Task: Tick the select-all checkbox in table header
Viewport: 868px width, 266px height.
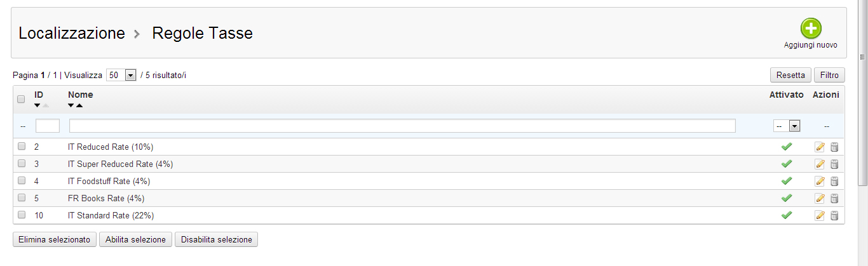Action: pos(21,99)
